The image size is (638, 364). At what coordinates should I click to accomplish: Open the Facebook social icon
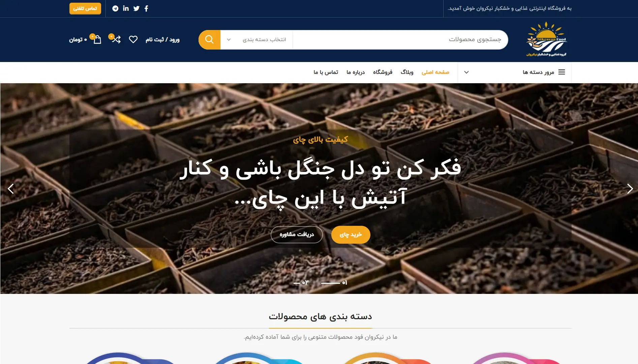click(146, 8)
